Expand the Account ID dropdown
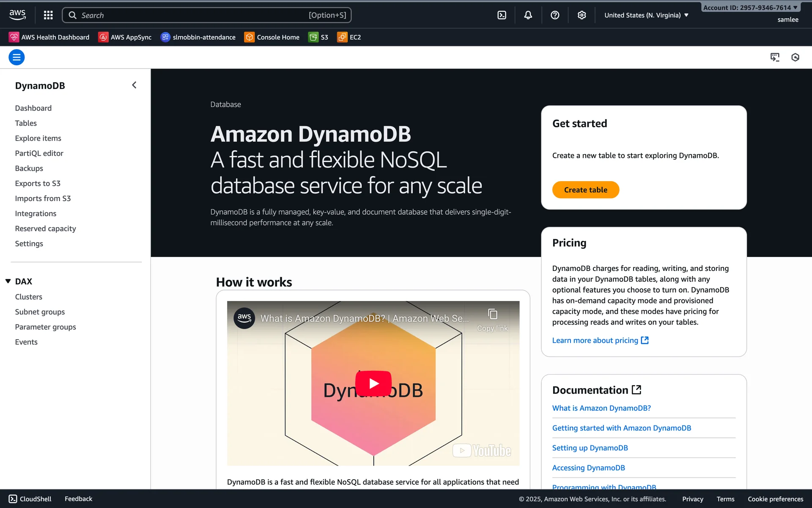Viewport: 812px width, 508px height. [750, 8]
